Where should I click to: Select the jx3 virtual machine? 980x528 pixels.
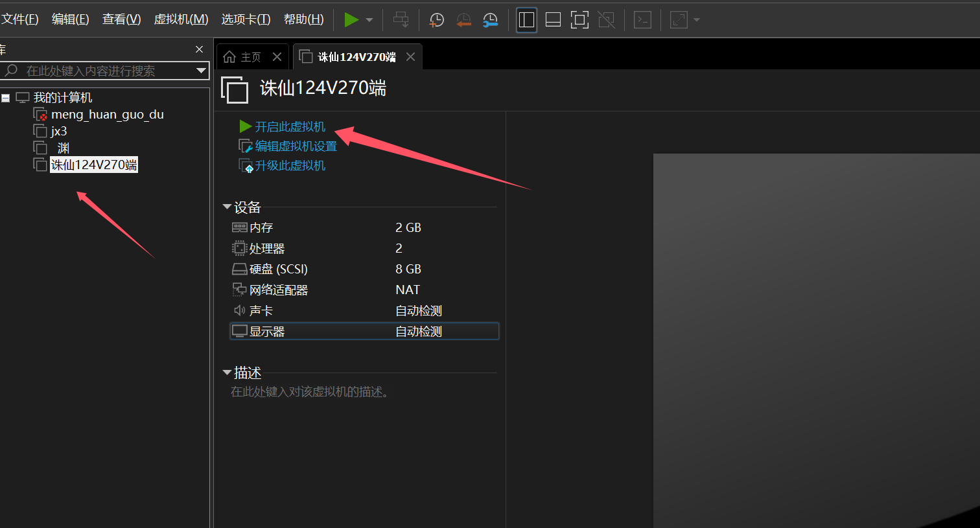pos(59,131)
